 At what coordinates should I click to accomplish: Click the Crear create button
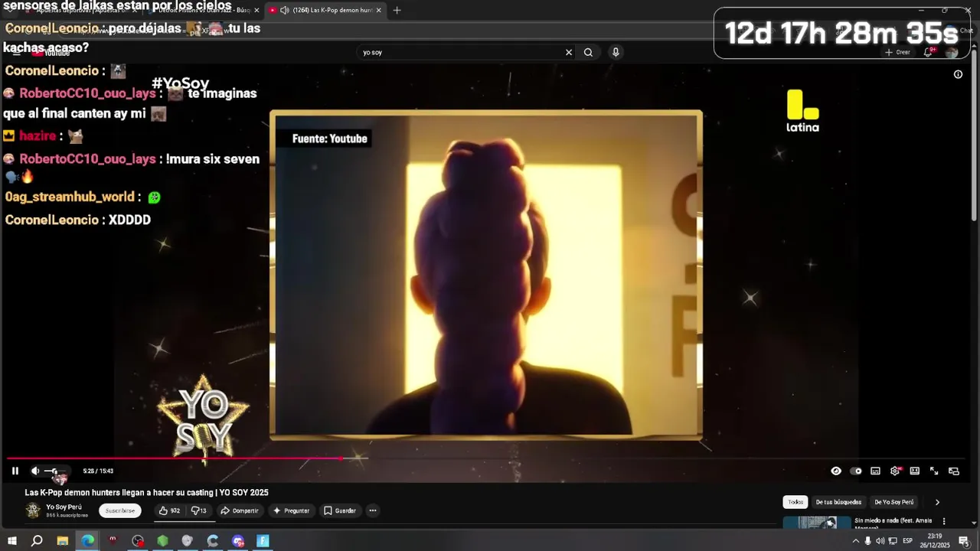[897, 52]
